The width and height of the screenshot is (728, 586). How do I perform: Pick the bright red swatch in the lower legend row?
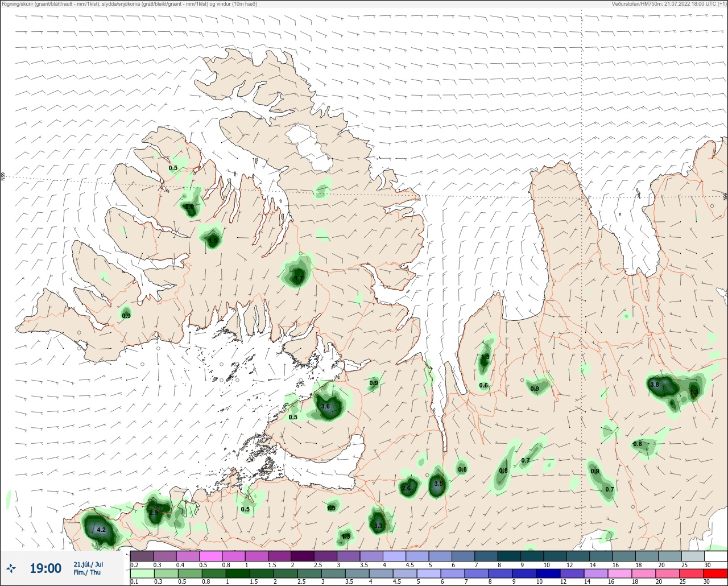click(x=715, y=573)
